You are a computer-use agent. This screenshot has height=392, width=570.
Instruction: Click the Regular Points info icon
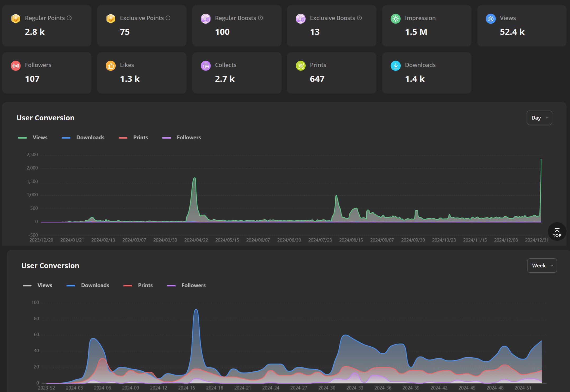[x=69, y=18]
